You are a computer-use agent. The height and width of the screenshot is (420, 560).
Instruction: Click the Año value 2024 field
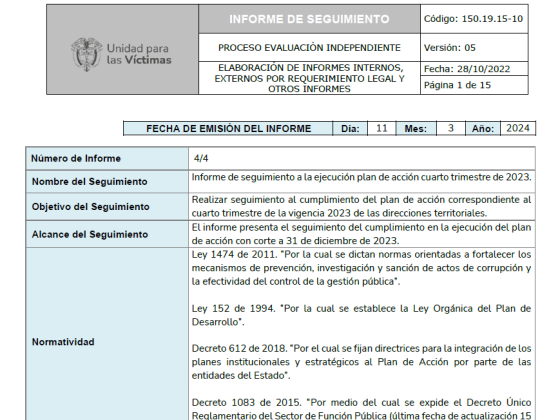(x=518, y=128)
